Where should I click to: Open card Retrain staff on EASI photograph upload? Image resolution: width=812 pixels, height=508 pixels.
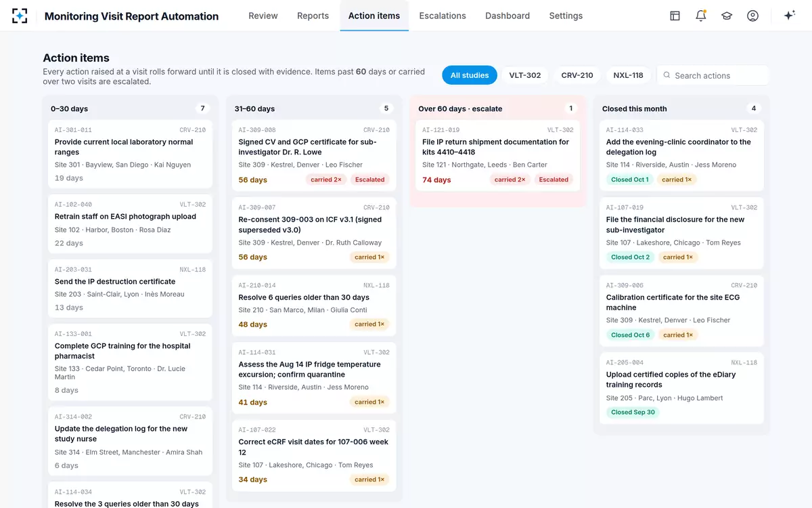pos(130,224)
